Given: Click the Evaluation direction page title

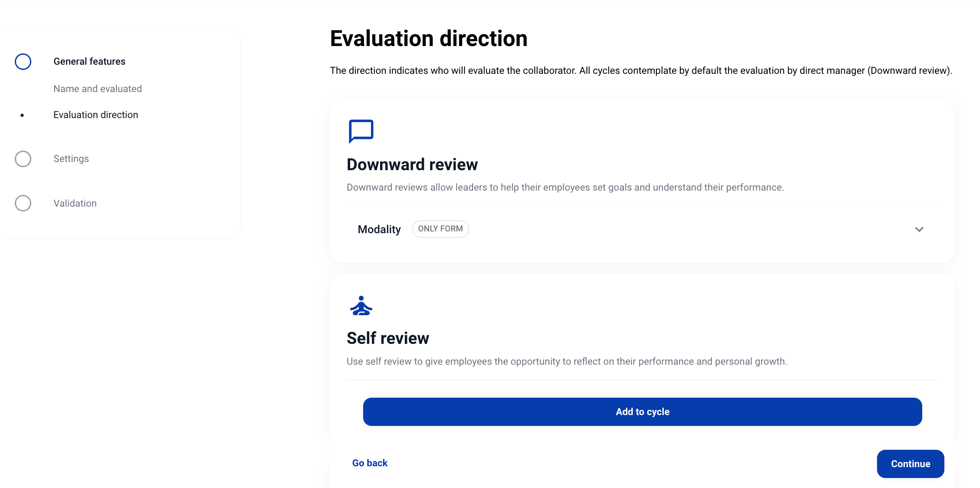Looking at the screenshot, I should click(x=428, y=39).
